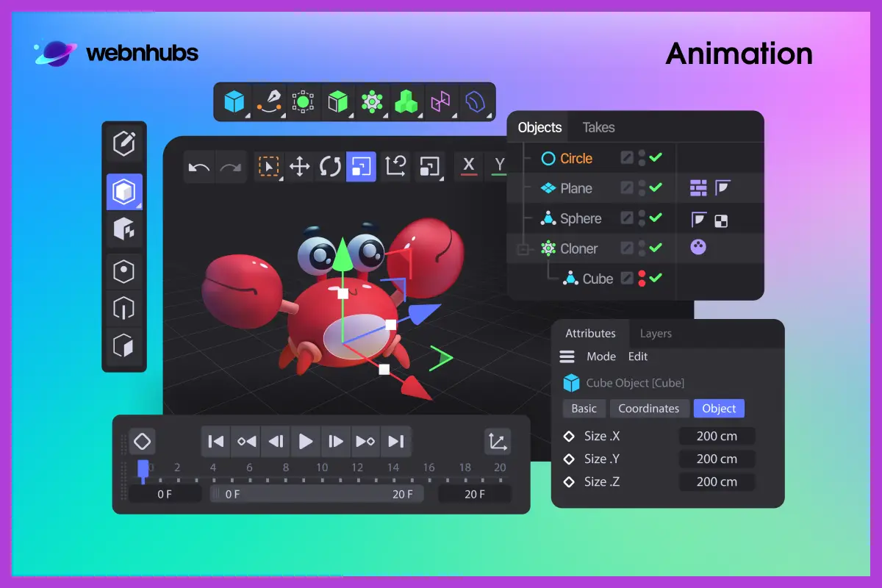This screenshot has height=588, width=882.
Task: Open the Cube tool's corner flyout triangle
Action: point(248,116)
